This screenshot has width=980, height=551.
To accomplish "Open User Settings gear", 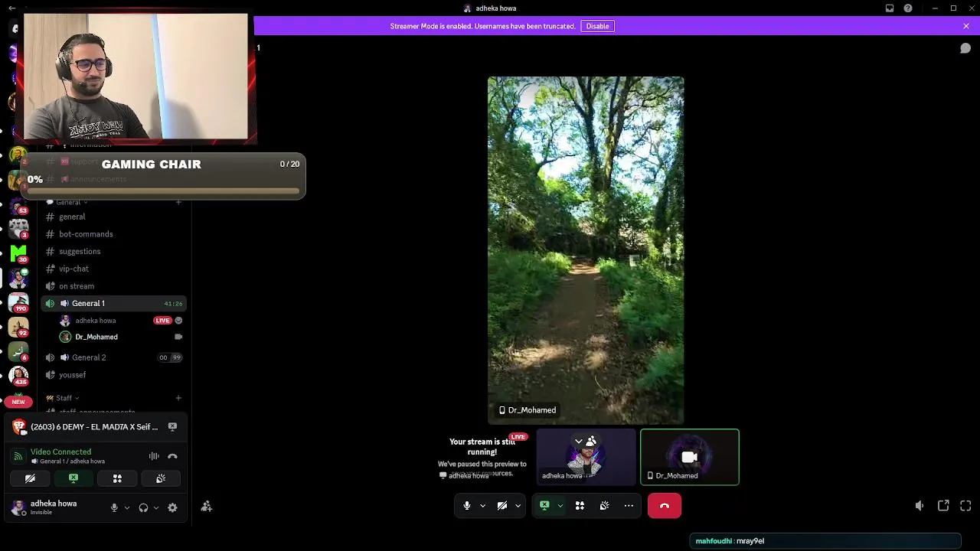I will (x=172, y=507).
